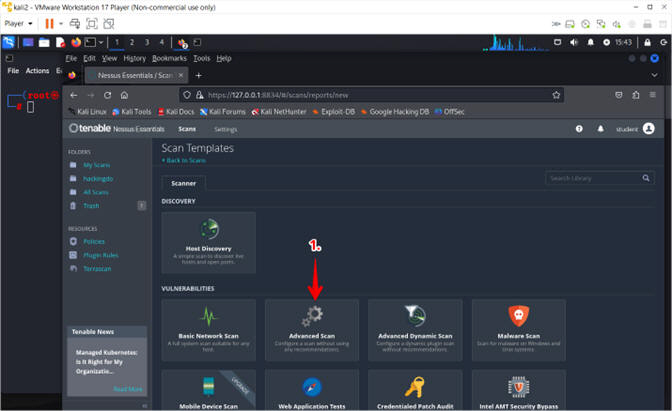The image size is (672, 411).
Task: Open the Firefox History menu
Action: tap(135, 58)
